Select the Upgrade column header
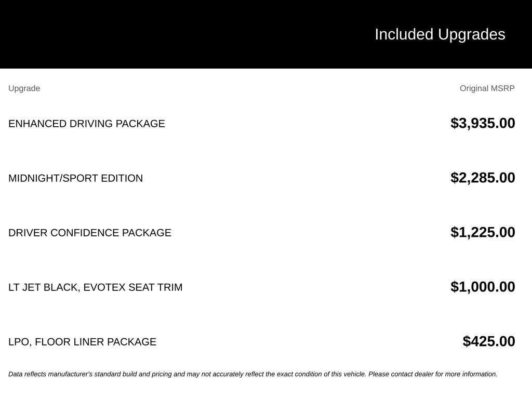 24,88
